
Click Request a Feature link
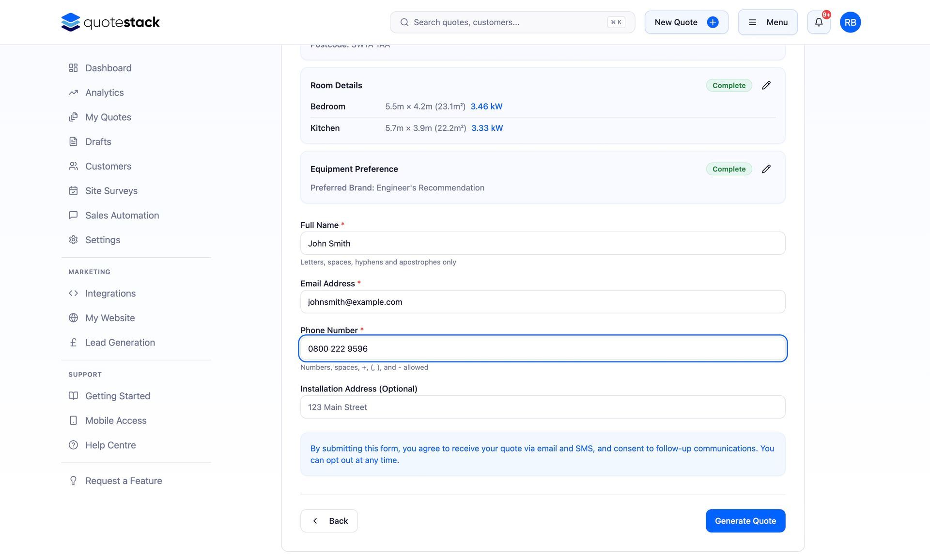click(x=123, y=481)
